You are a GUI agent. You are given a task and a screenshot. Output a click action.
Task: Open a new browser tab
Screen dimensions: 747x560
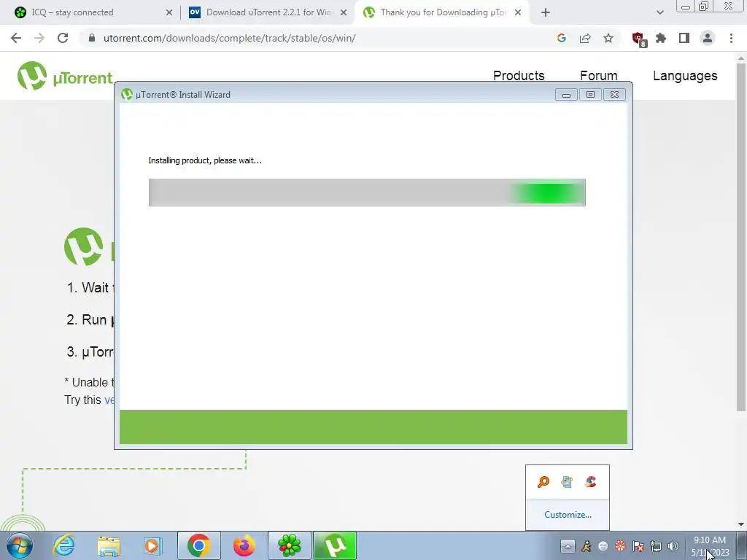[x=546, y=12]
